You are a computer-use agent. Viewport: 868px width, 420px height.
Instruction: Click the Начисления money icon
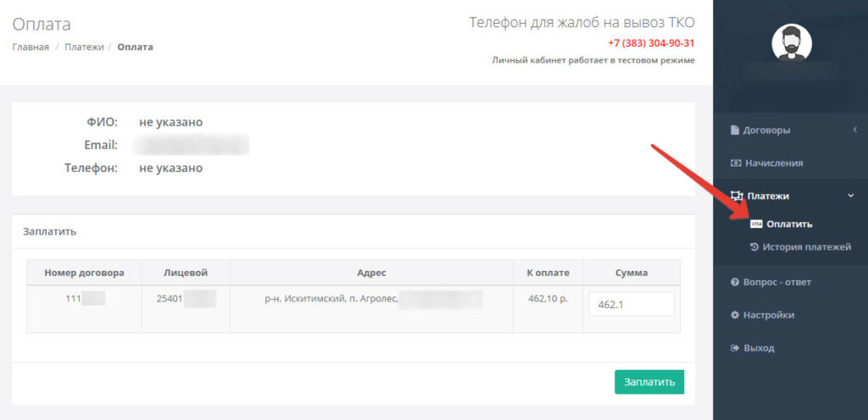735,163
